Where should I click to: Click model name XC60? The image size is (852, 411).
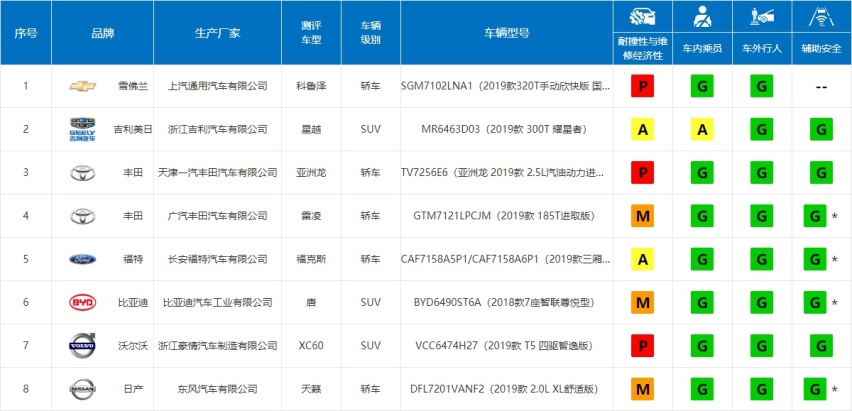311,346
